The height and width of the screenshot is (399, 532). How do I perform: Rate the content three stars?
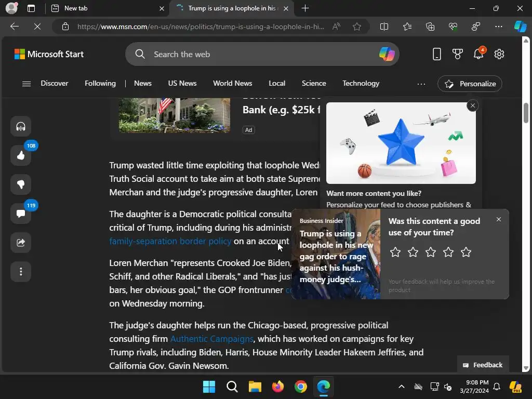click(x=431, y=252)
